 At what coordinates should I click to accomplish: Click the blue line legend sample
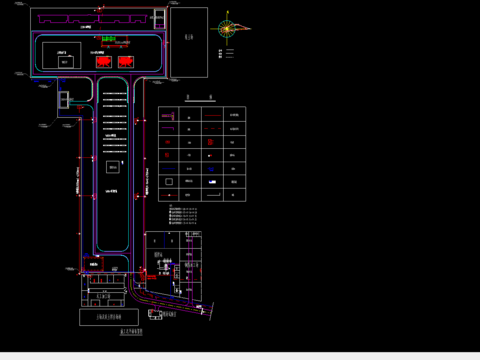(x=169, y=169)
